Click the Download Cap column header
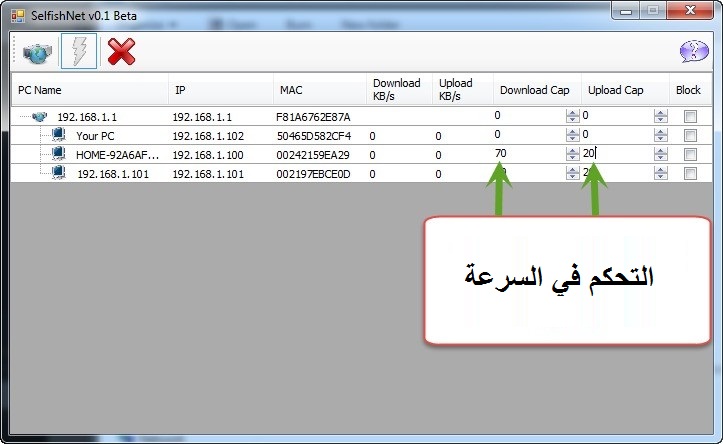Screen dimensions: 723x444 (x=535, y=90)
